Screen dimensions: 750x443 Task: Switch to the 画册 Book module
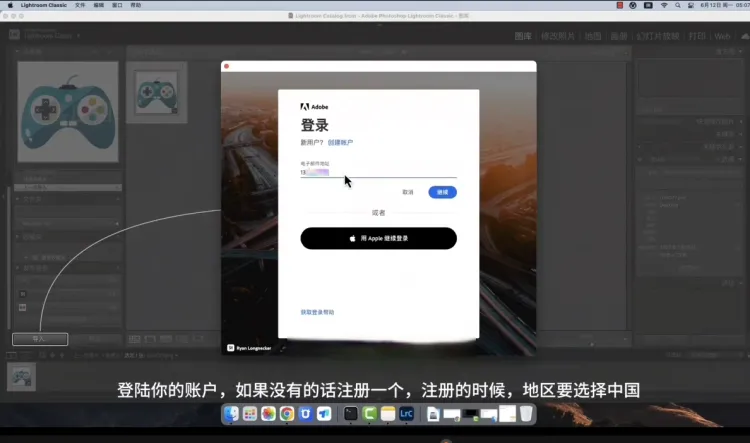tap(618, 36)
